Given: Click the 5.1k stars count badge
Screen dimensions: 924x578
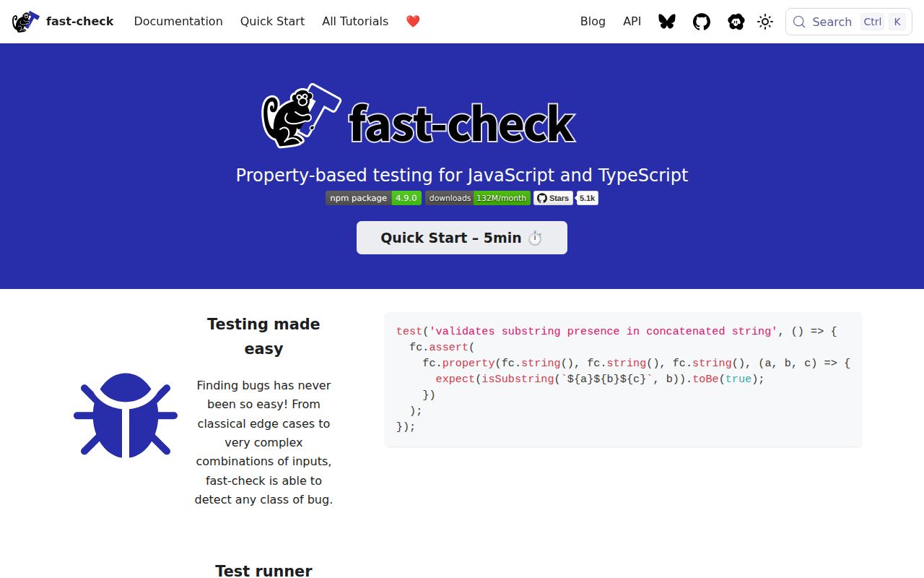Looking at the screenshot, I should (x=587, y=198).
